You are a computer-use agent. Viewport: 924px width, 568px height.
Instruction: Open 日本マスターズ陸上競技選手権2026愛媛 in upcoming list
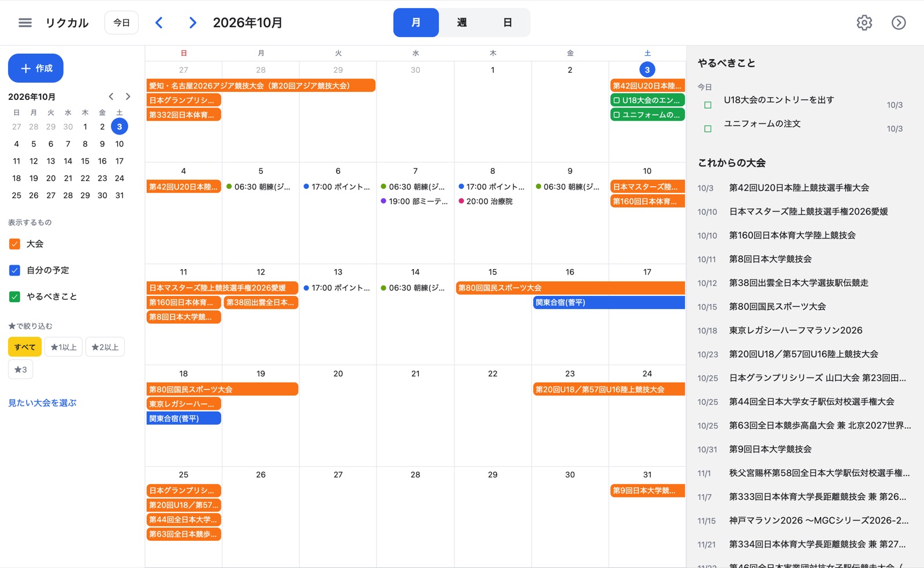pos(808,211)
